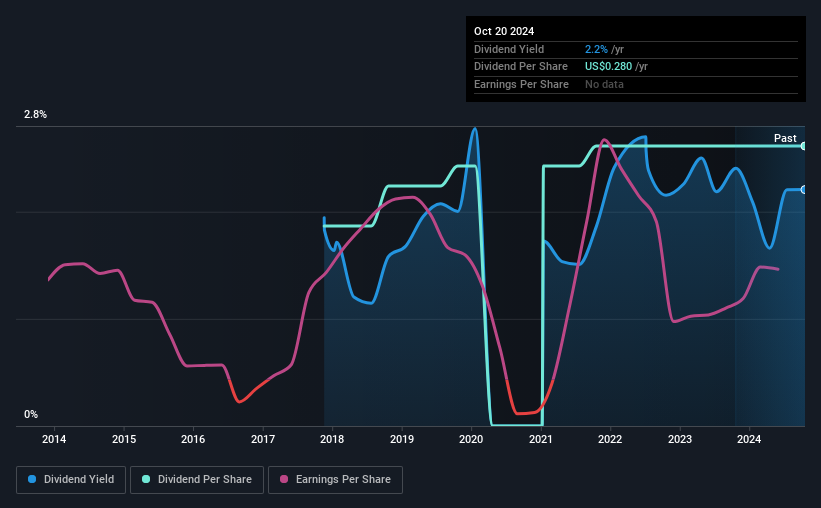This screenshot has height=508, width=821.
Task: Click the 2017 x-axis label
Action: [x=263, y=439]
